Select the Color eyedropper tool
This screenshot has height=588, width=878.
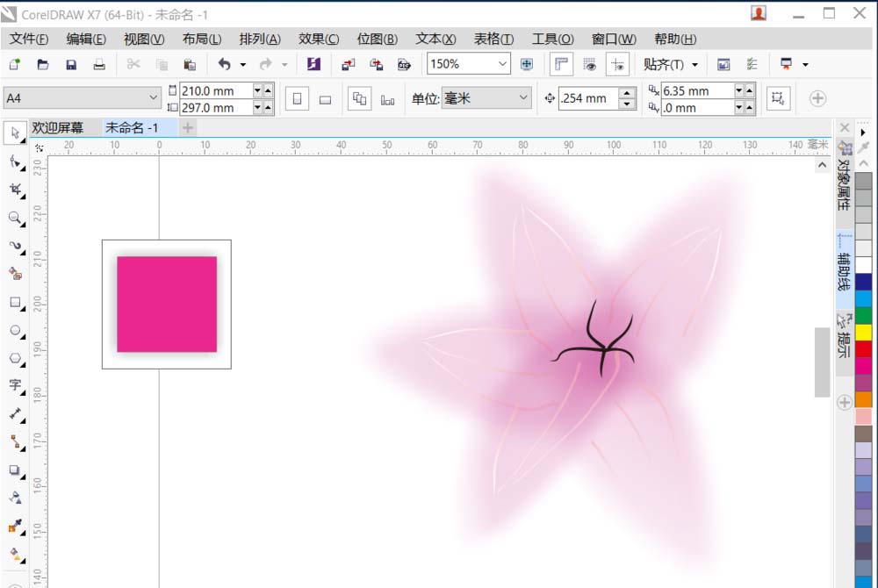(x=15, y=526)
